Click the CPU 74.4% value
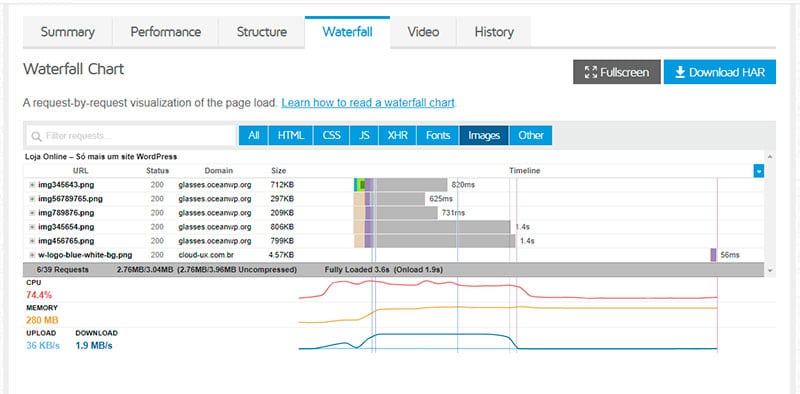Screen dimensions: 800x394 [x=39, y=295]
